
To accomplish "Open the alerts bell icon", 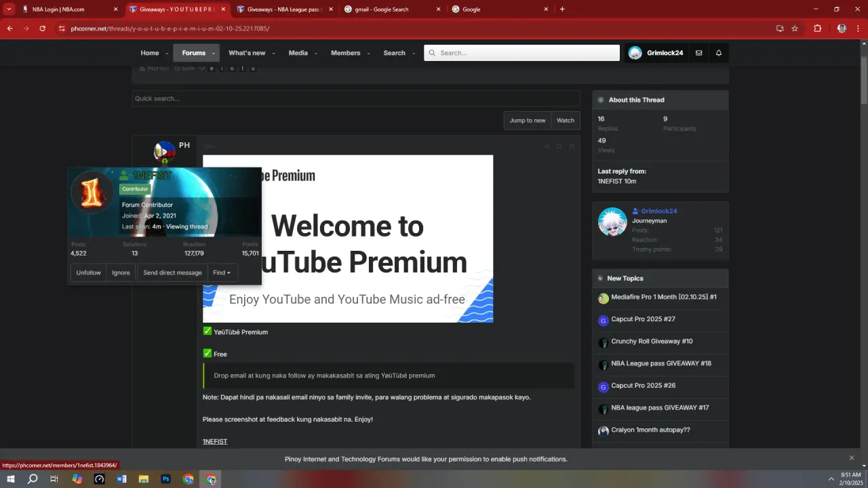I will pos(719,53).
